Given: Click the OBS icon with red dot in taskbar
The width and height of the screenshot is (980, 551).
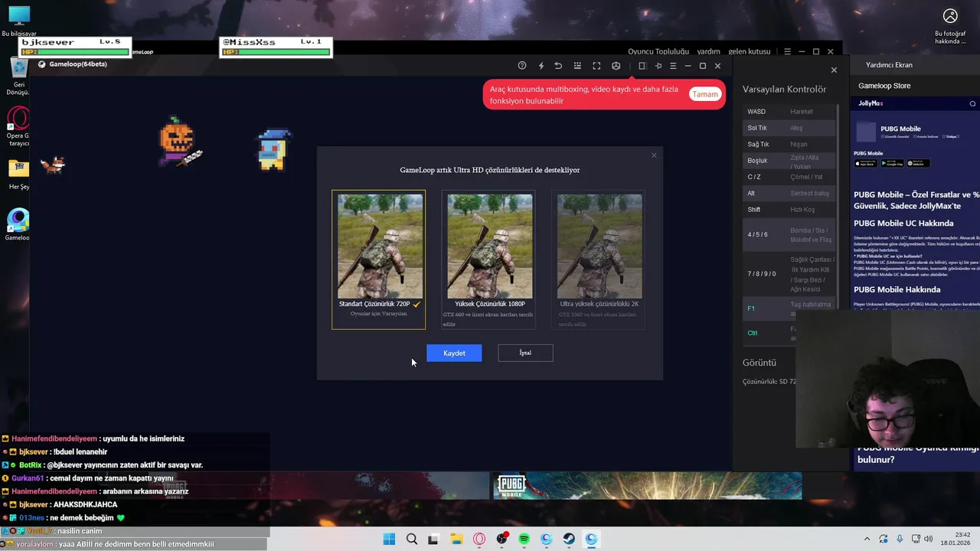Looking at the screenshot, I should 501,539.
